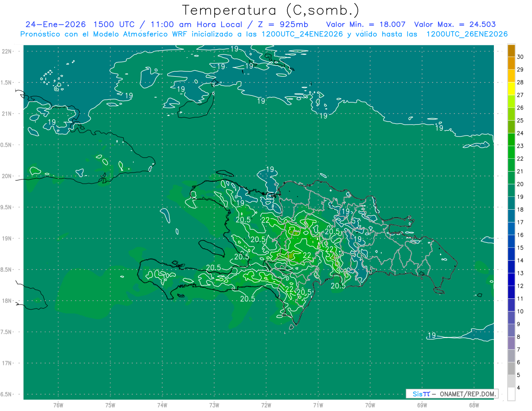Click the 'Valor Max. = 24.503' text
The width and height of the screenshot is (532, 411).
click(x=454, y=24)
